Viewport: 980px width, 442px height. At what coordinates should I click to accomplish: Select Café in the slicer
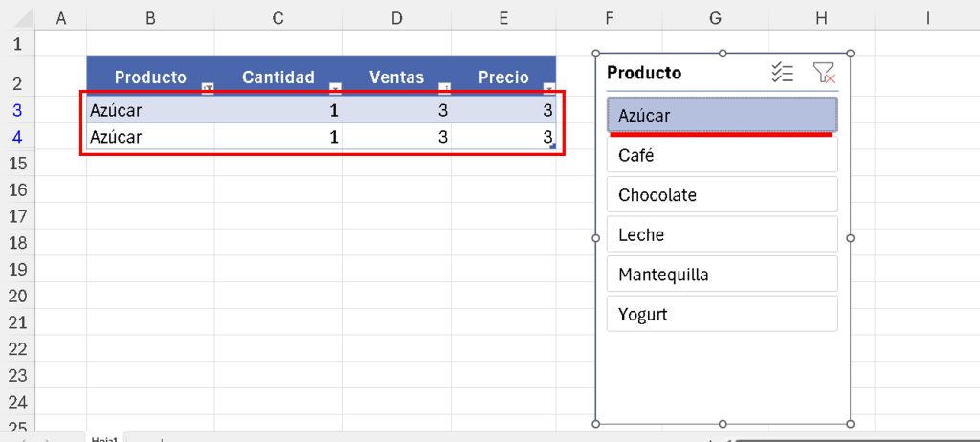coord(723,155)
